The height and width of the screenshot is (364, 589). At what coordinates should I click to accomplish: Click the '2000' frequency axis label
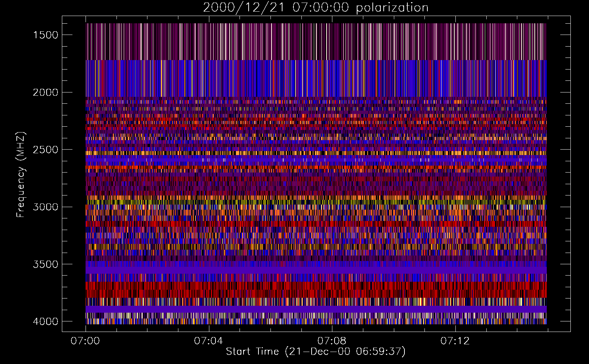46,92
